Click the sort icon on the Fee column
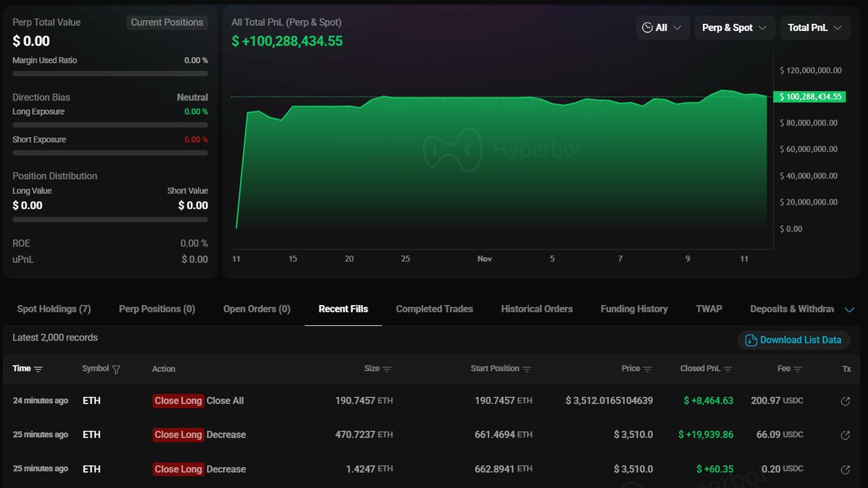Viewport: 868px width, 488px height. [x=799, y=369]
